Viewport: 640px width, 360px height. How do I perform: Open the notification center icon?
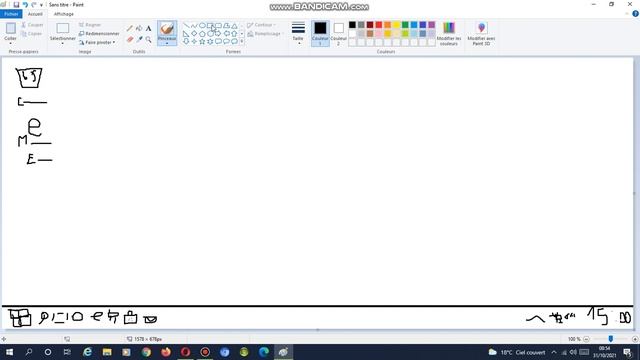(627, 352)
